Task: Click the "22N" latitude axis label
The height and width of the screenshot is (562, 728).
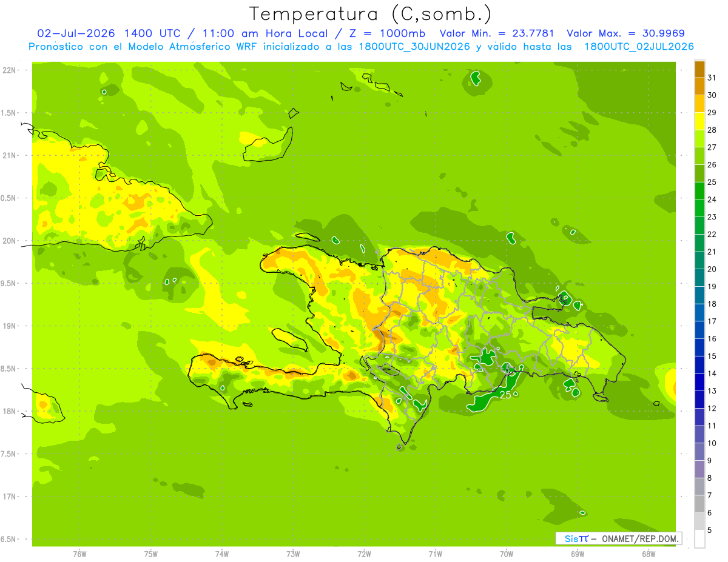Action: (10, 70)
